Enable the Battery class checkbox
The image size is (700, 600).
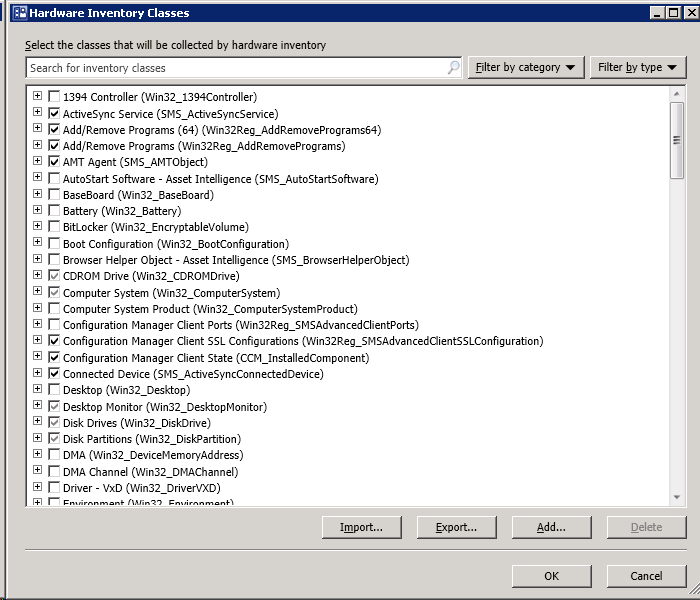[54, 211]
